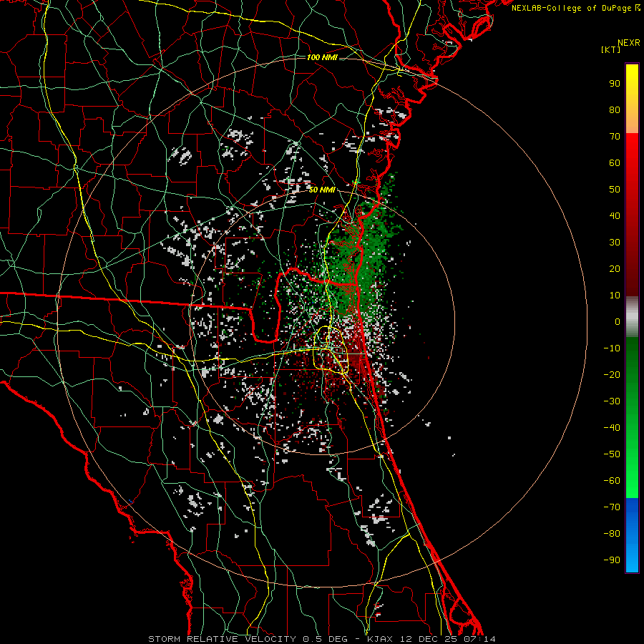This screenshot has width=644, height=644.
Task: Click the -40 value on the velocity scale
Action: click(x=612, y=428)
